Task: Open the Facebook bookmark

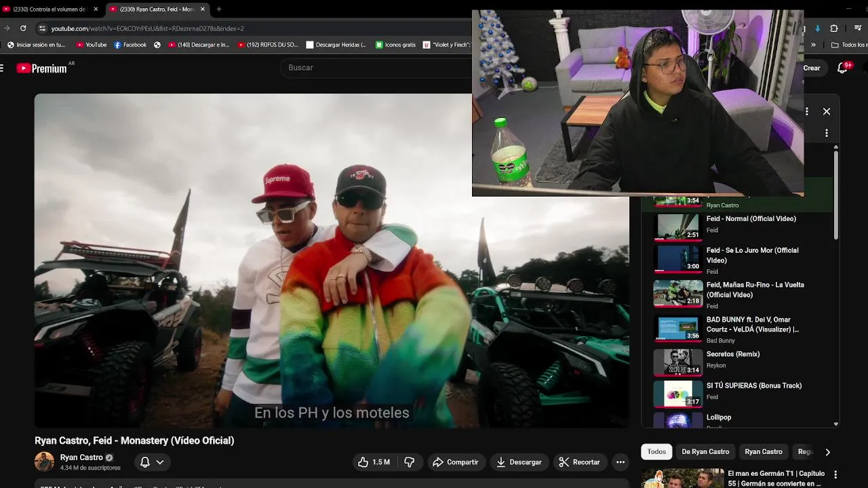Action: [130, 45]
